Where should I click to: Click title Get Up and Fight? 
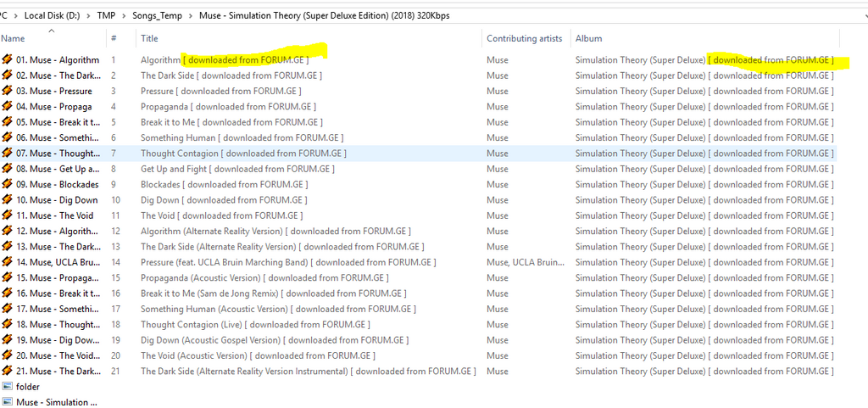point(237,169)
